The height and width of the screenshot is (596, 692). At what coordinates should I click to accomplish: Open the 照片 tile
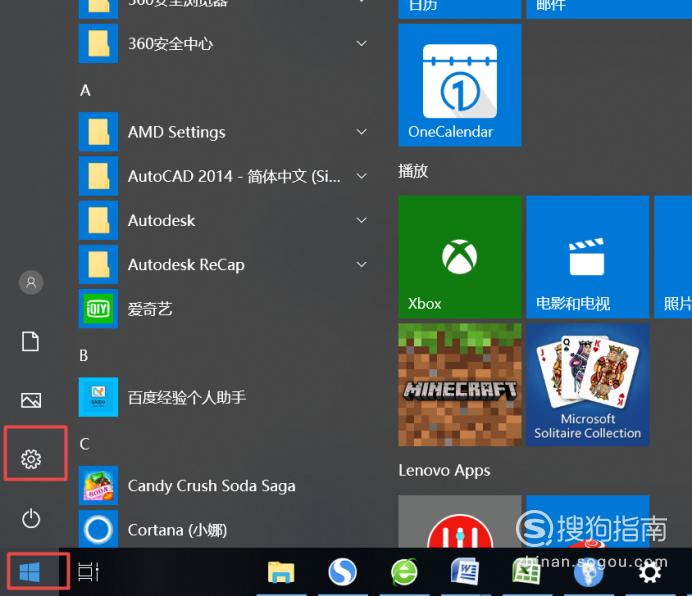coord(673,257)
